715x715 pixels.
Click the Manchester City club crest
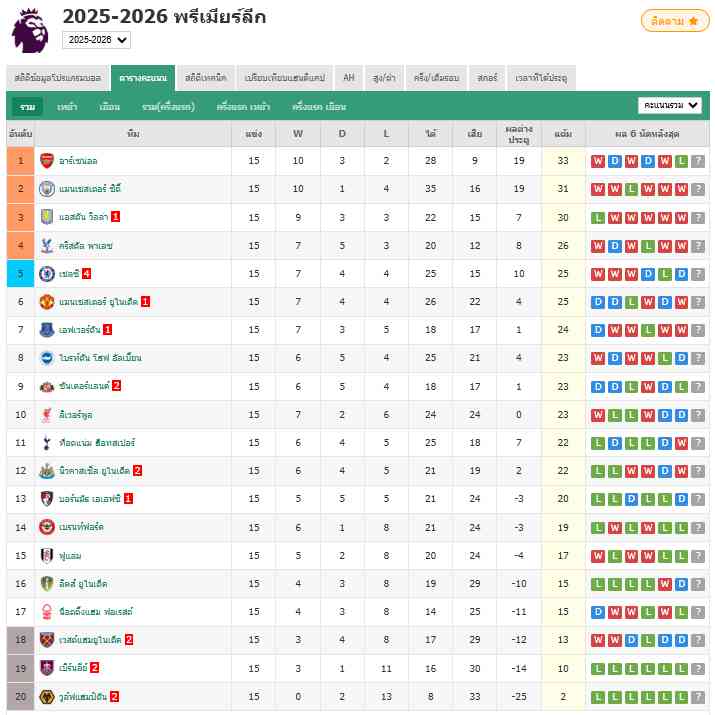47,189
